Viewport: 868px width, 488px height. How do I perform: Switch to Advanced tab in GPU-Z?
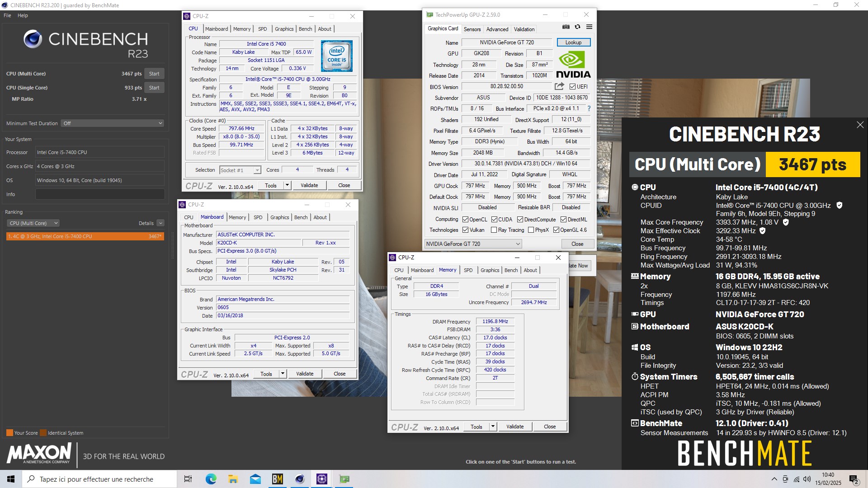[497, 29]
